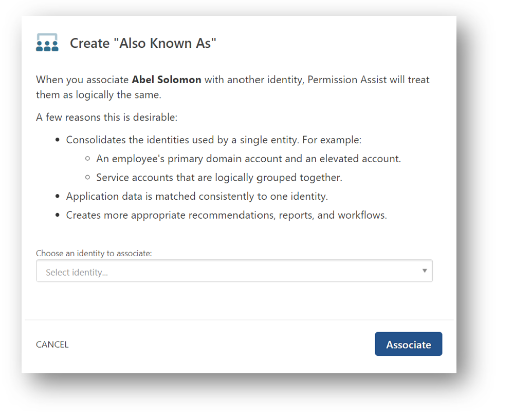Click the "Creates more appropriate recommendations" bullet
Screen dimensions: 513x420
pos(226,215)
